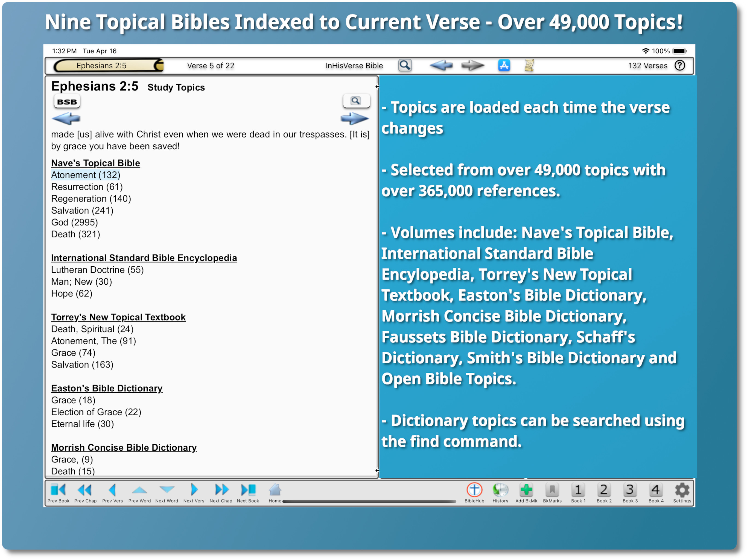Select the Election of Grace (22) topic
Viewport: 747px width, 560px height.
coord(96,412)
